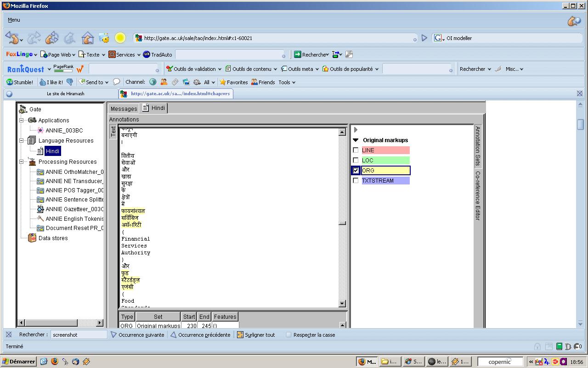Click the TradAuto button
The image size is (588, 368).
click(158, 54)
